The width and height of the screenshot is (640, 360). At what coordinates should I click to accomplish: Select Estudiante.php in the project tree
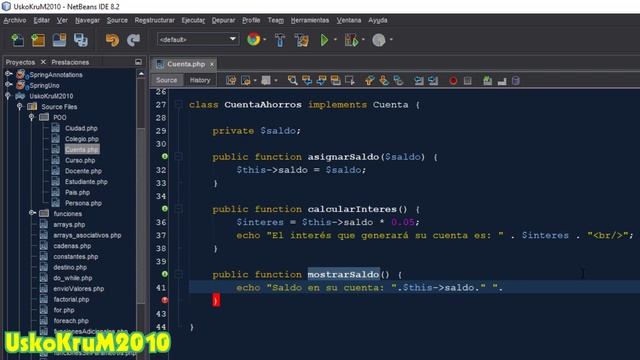click(86, 182)
